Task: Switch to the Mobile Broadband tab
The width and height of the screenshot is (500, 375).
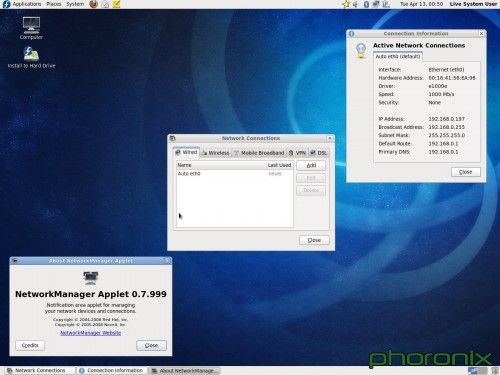Action: click(259, 153)
